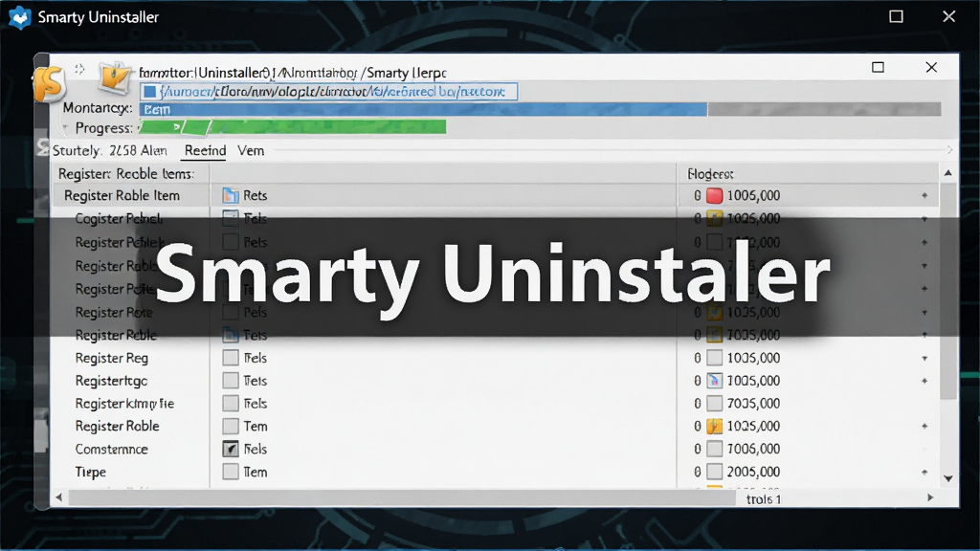This screenshot has width=980, height=551.
Task: Click the blue icon in the Registerltgc size column
Action: pyautogui.click(x=714, y=381)
